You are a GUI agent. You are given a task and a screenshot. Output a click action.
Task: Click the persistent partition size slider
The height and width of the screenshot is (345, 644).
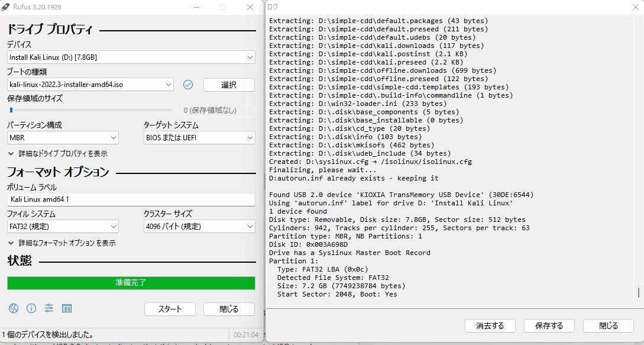[89, 110]
